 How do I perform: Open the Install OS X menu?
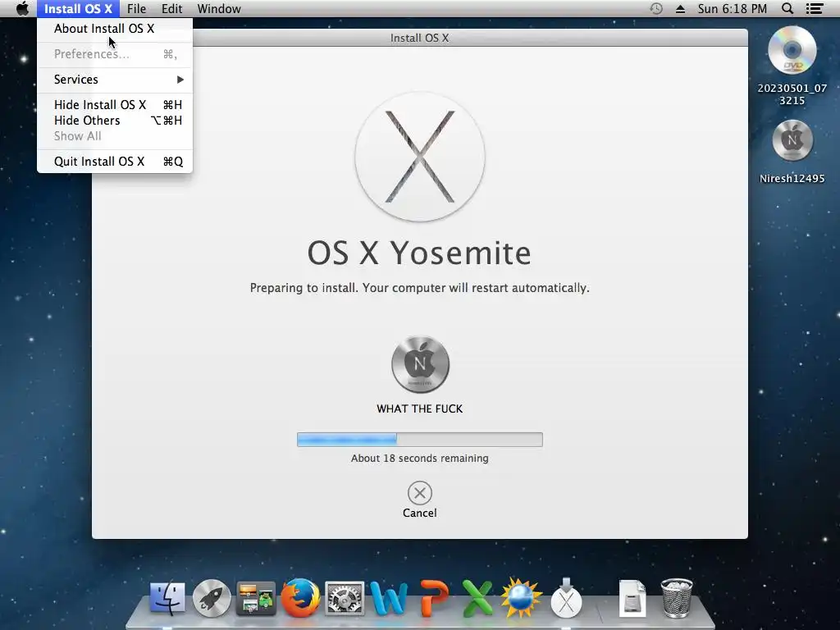78,8
